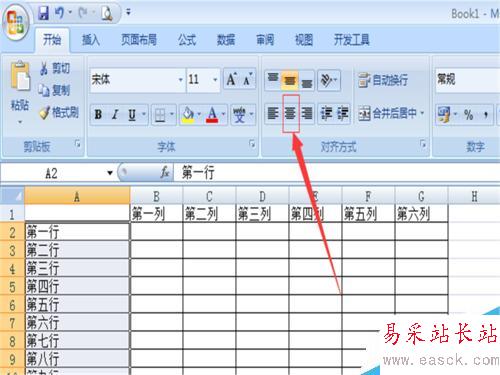Apply red font color

(x=212, y=115)
